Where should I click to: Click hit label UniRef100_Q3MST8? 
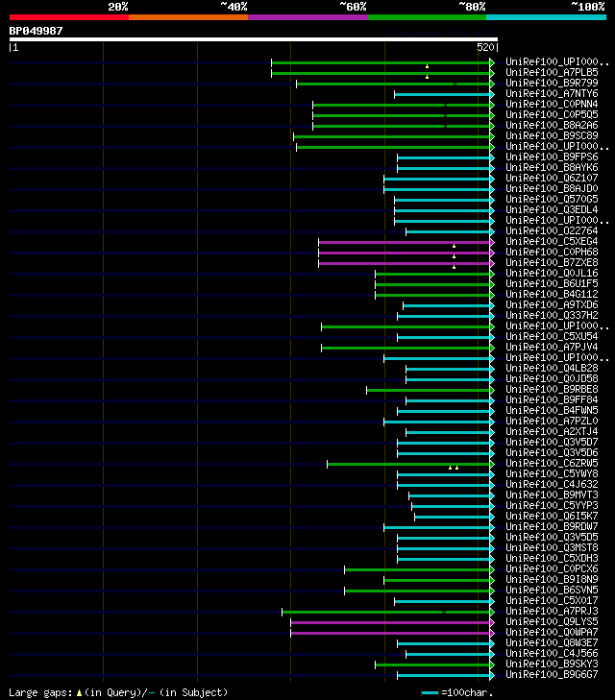(x=552, y=547)
